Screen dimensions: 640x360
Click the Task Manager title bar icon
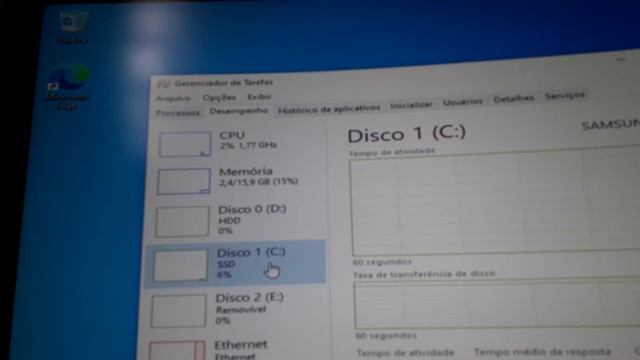pos(164,84)
